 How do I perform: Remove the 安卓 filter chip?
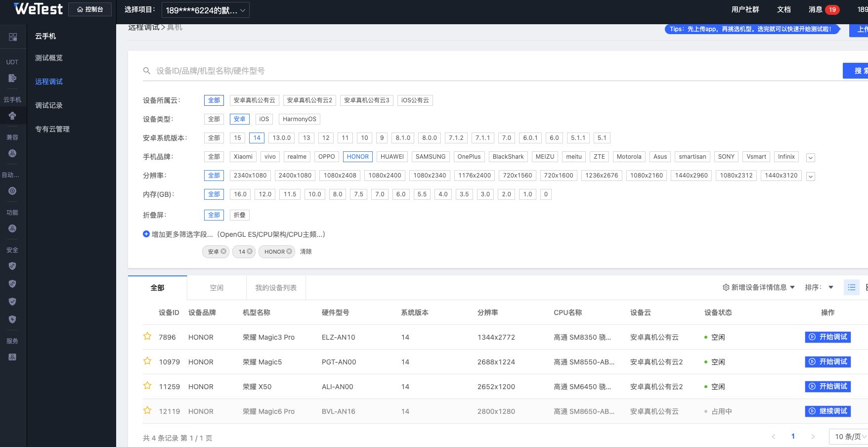[223, 251]
